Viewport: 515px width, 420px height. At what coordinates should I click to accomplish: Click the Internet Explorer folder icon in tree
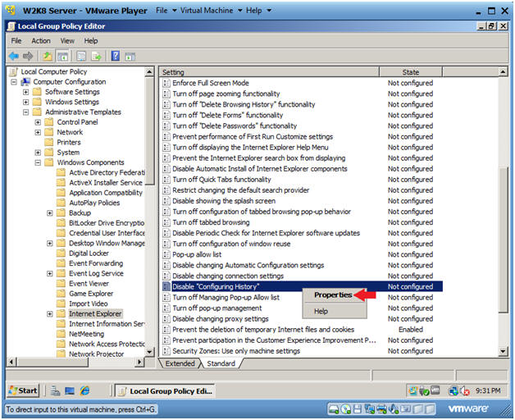coord(61,313)
